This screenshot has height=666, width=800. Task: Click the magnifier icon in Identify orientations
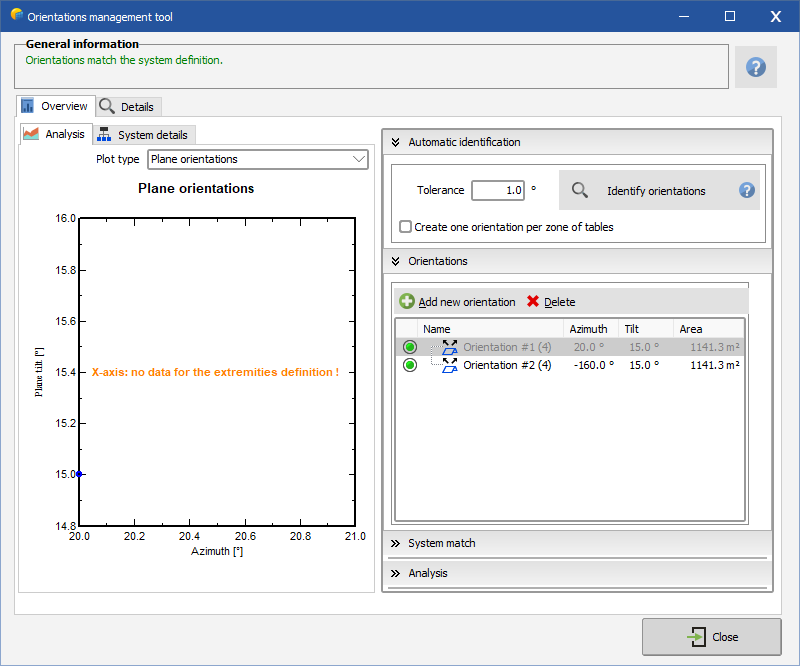click(x=580, y=190)
